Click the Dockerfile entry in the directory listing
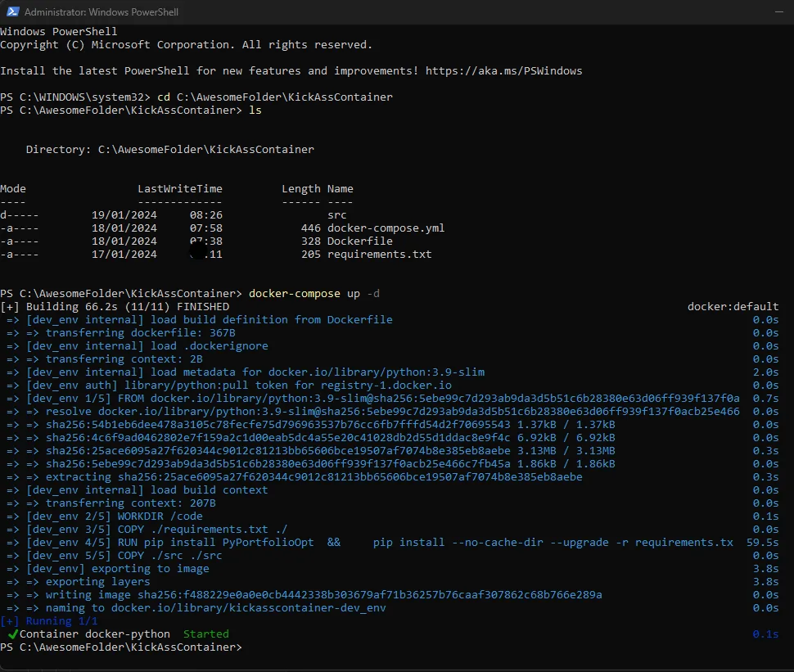 (360, 241)
